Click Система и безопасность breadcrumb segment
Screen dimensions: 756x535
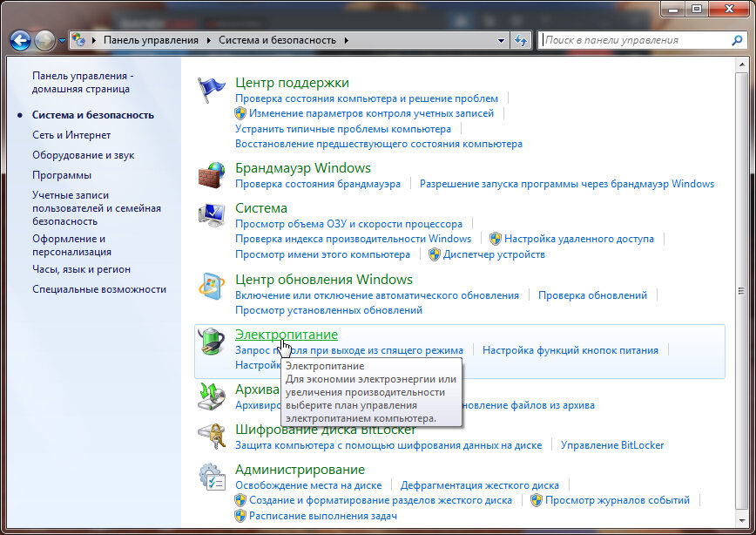(x=277, y=40)
